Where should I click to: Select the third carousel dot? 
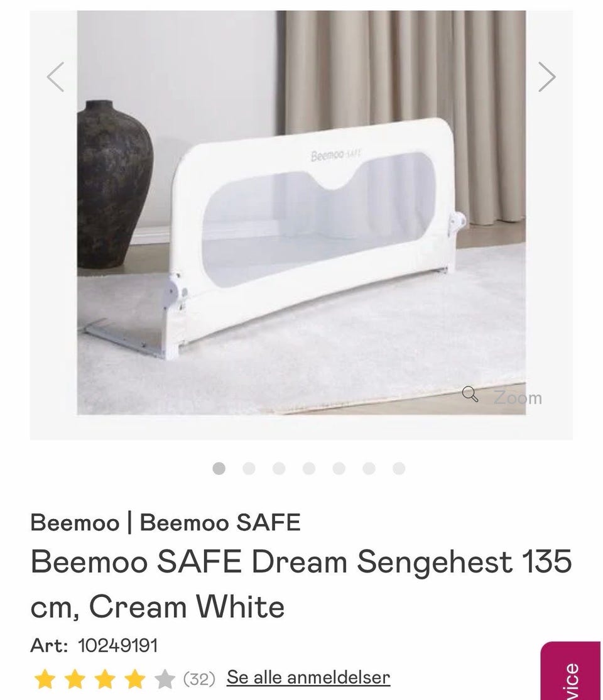[x=279, y=468]
